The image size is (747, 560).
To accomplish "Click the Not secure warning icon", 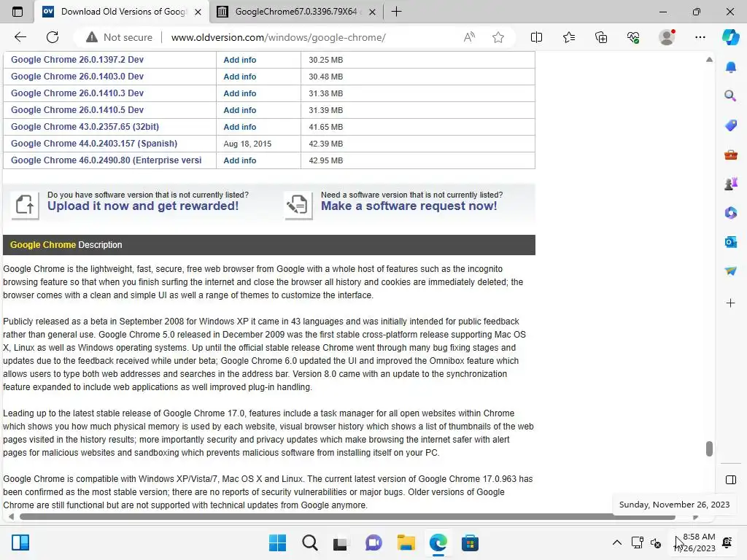I will click(91, 37).
